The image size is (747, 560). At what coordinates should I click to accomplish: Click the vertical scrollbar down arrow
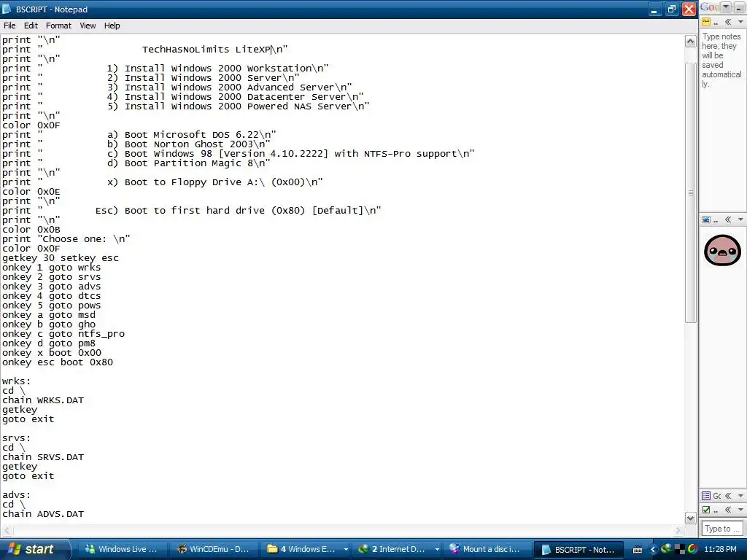point(690,518)
